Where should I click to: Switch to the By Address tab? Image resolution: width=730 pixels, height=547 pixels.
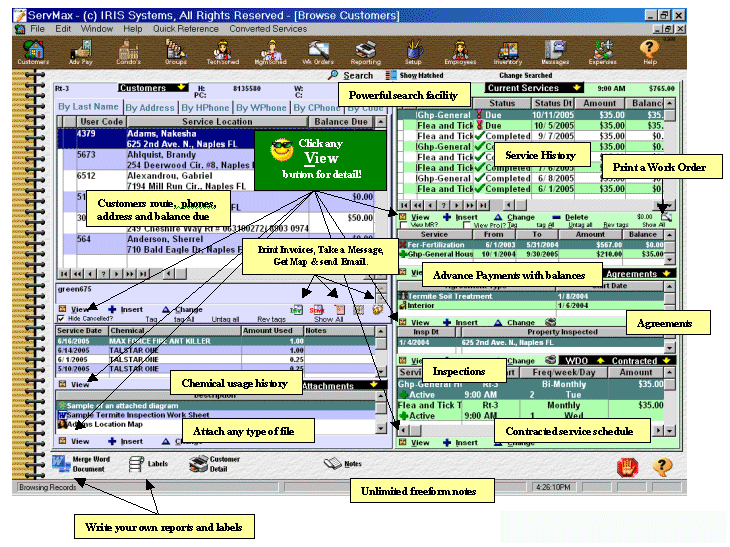[x=143, y=107]
